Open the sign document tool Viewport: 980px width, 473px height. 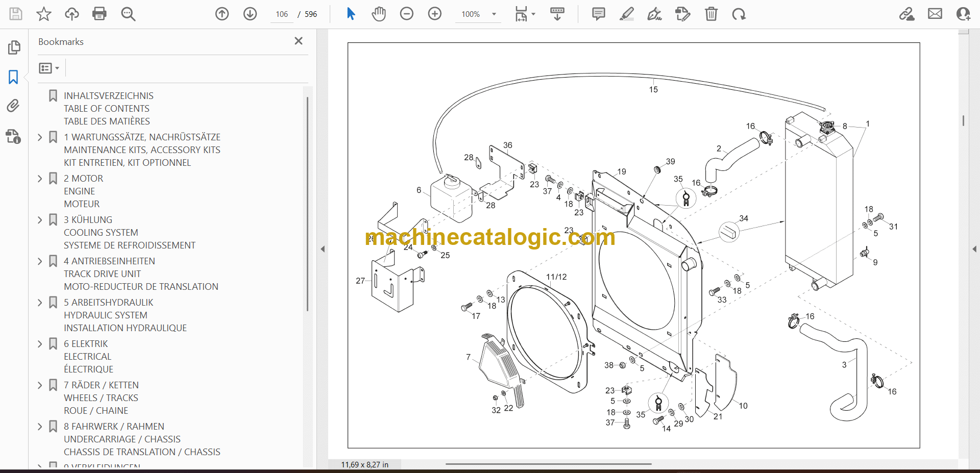655,14
